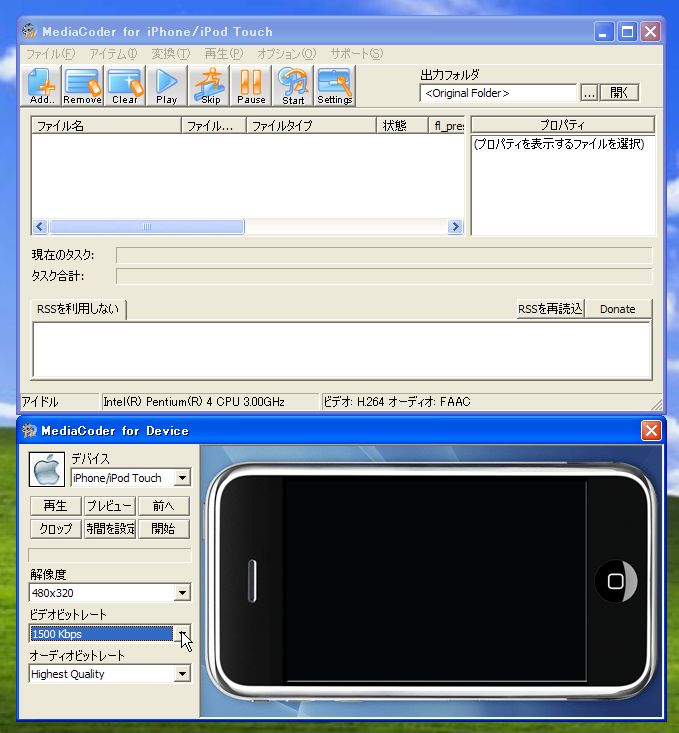Screen dimensions: 679x733
Task: Click the プロパティ panel header
Action: [563, 125]
